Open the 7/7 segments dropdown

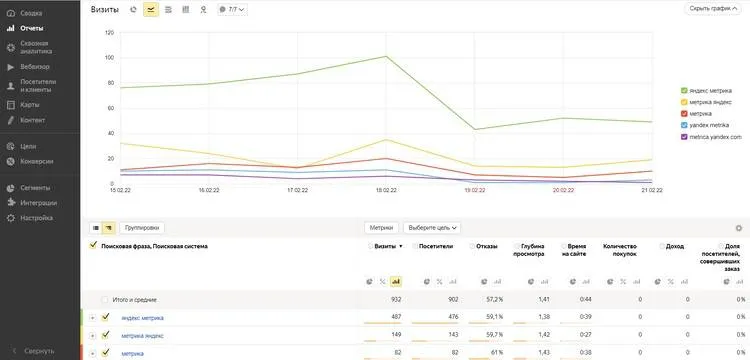point(232,9)
